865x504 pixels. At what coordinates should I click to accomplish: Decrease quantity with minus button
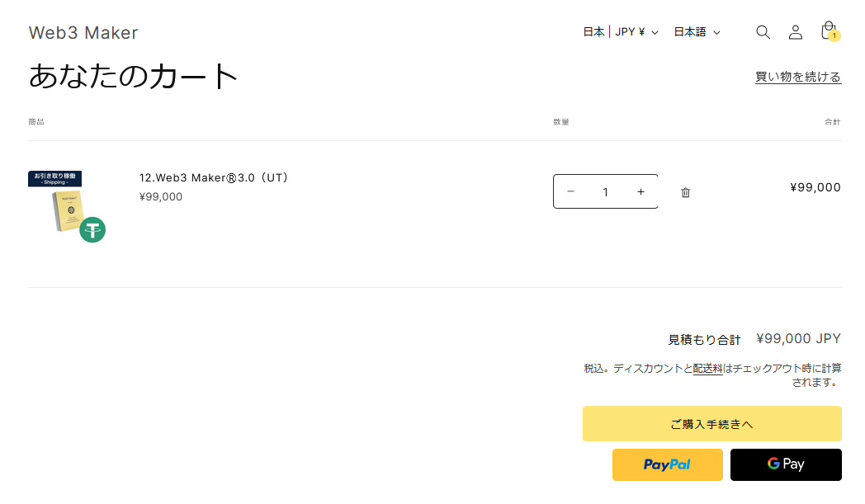pos(571,191)
